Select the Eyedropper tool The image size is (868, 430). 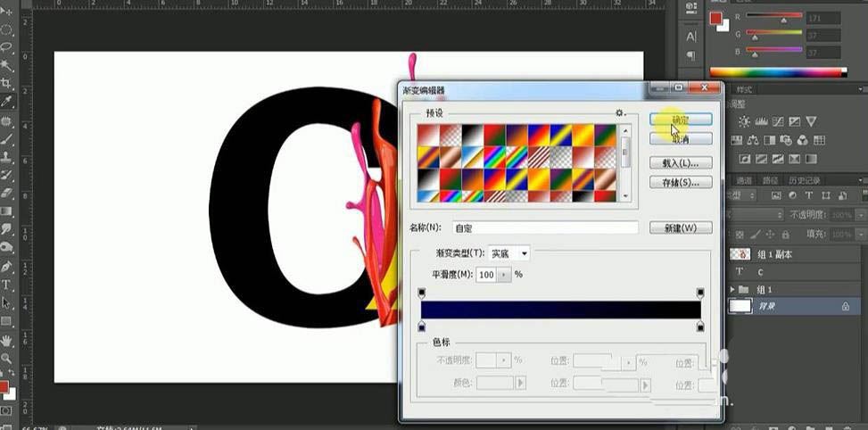pos(6,102)
